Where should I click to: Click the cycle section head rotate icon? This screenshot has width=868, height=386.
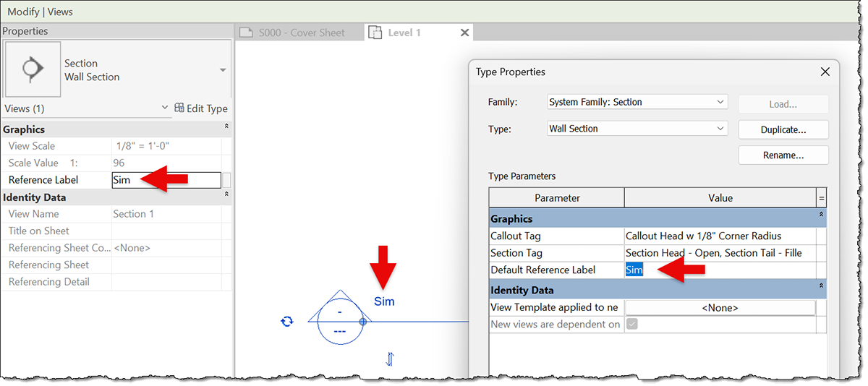click(x=287, y=321)
